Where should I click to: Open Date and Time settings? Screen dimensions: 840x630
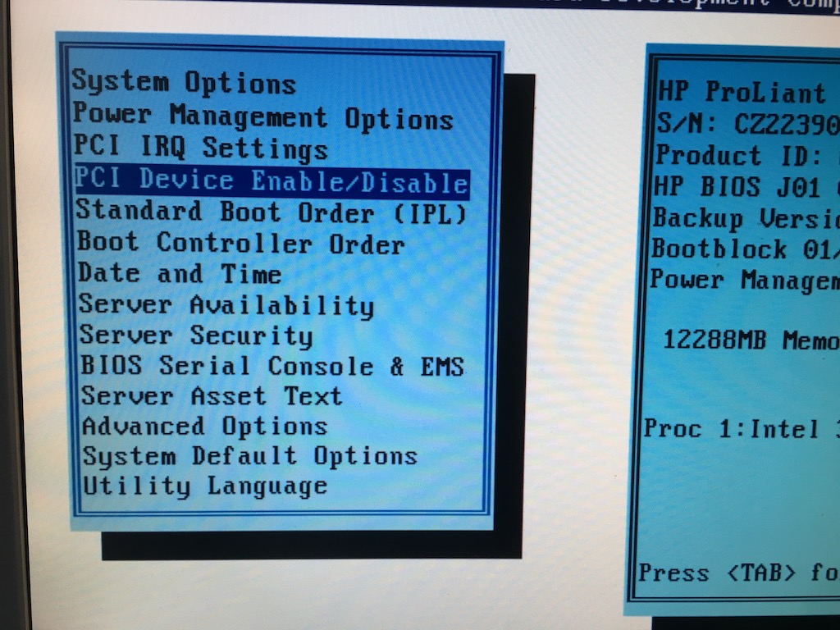click(x=180, y=274)
